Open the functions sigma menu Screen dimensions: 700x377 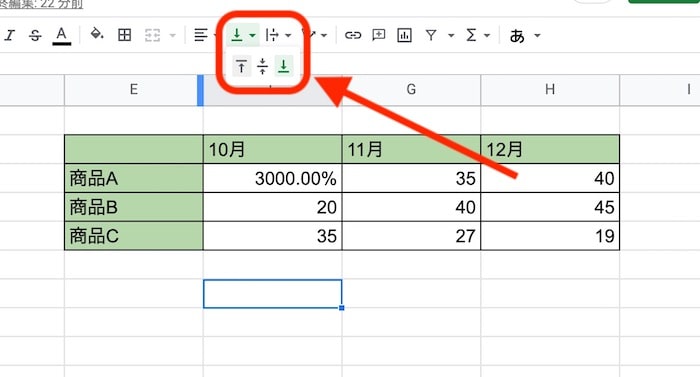(x=471, y=35)
